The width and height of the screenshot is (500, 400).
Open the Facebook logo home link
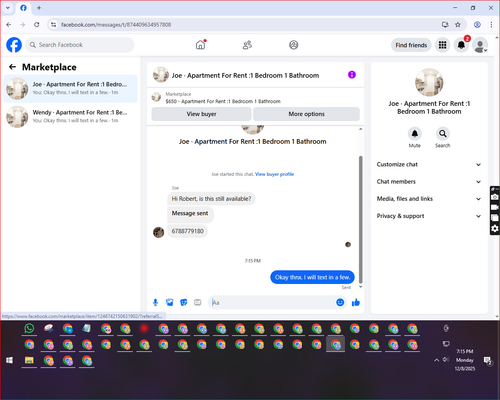[14, 45]
